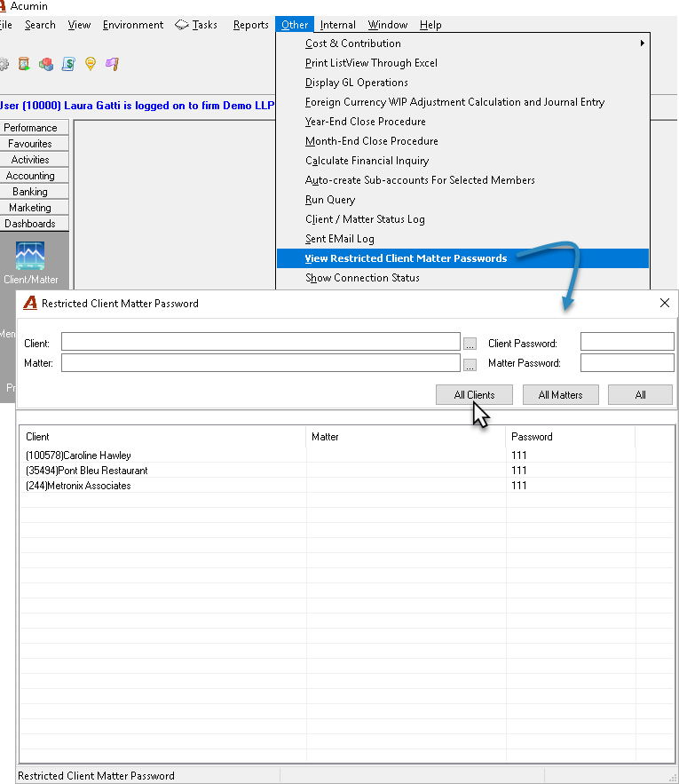Select Print ListView Through Excel
The width and height of the screenshot is (679, 784).
(462, 63)
